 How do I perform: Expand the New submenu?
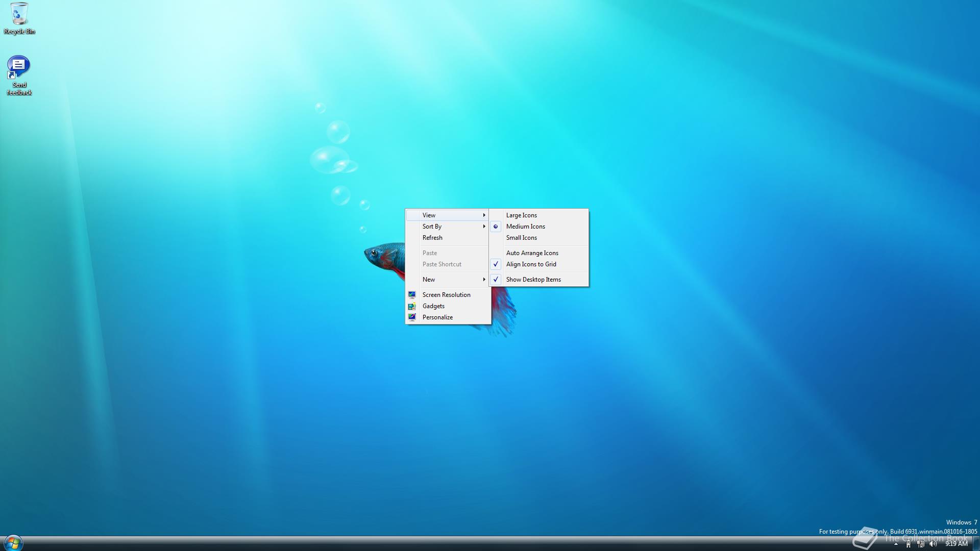[x=447, y=280]
